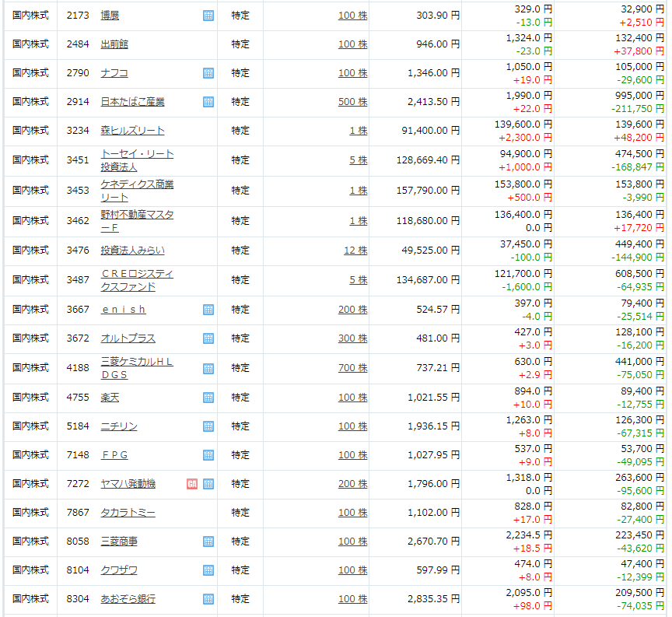Open ナフコ stock link

pyautogui.click(x=114, y=73)
